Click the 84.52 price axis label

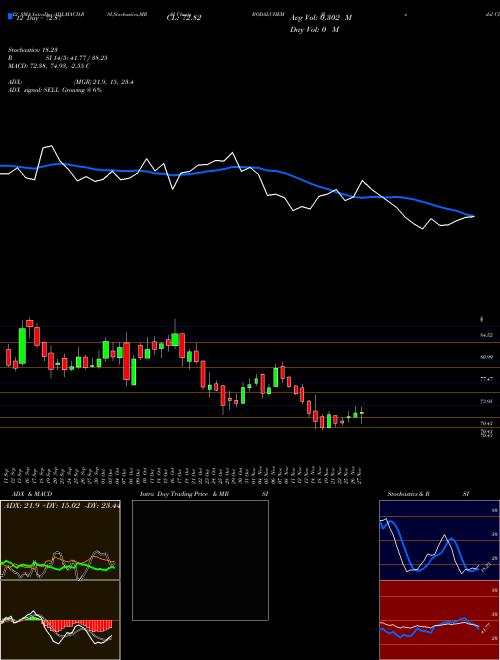coord(487,335)
